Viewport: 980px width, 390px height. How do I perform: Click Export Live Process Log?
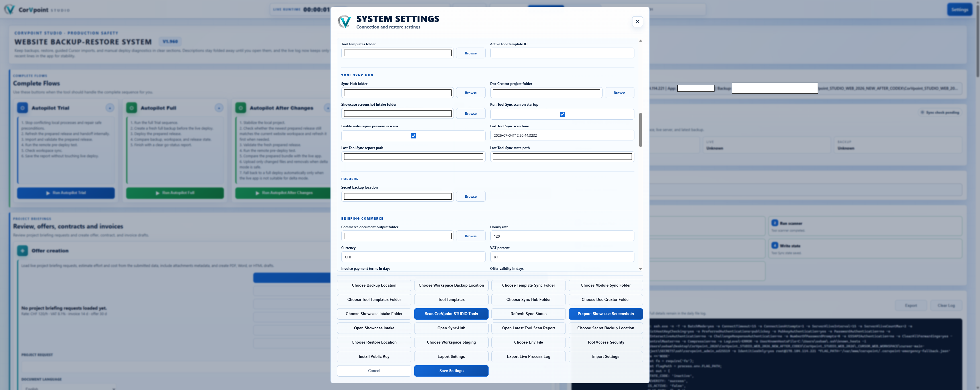[528, 357]
